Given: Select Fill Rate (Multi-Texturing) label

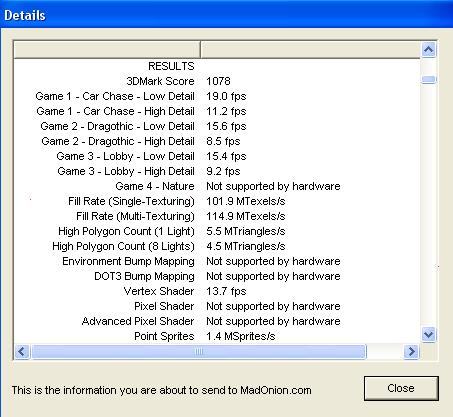Looking at the screenshot, I should [x=135, y=216].
